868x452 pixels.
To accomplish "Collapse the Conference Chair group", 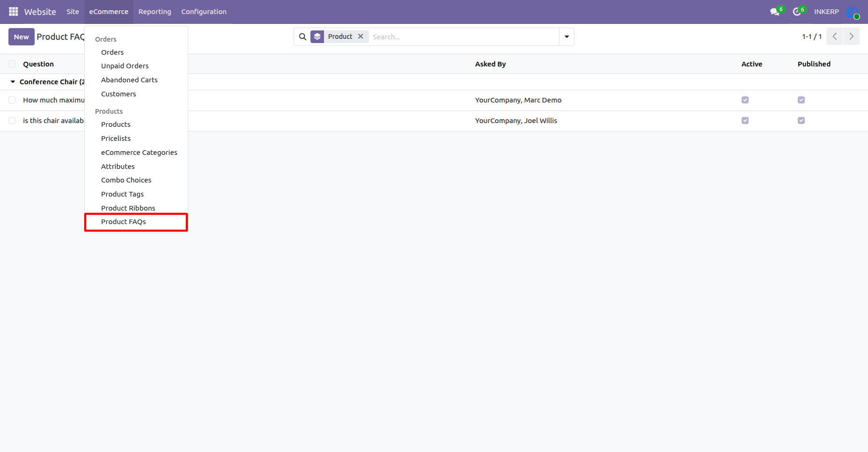I will pyautogui.click(x=13, y=82).
